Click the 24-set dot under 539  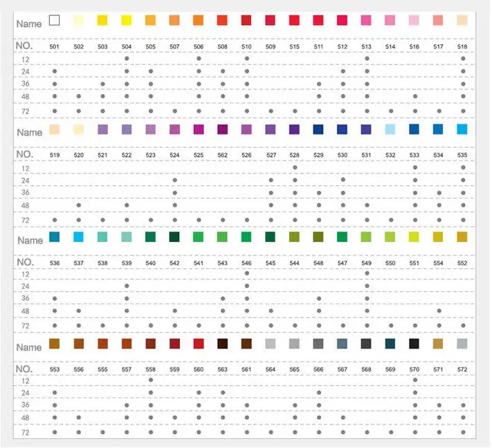coord(127,286)
